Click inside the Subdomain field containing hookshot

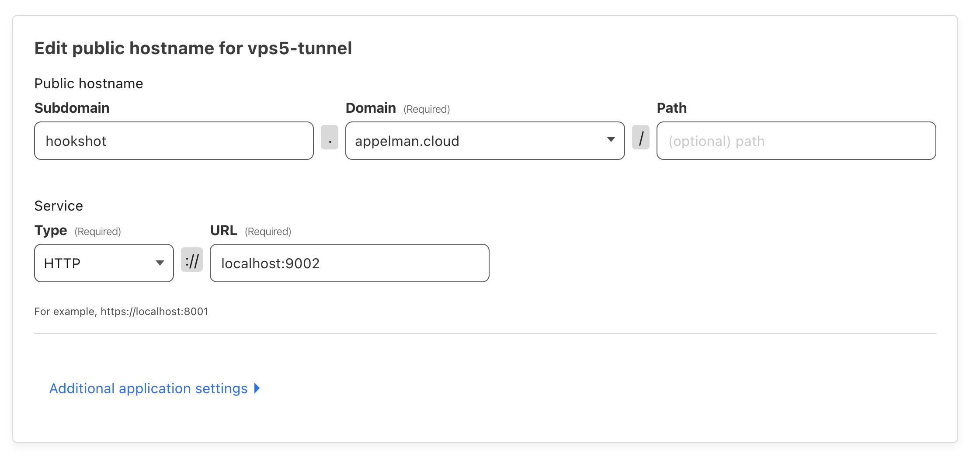point(173,141)
